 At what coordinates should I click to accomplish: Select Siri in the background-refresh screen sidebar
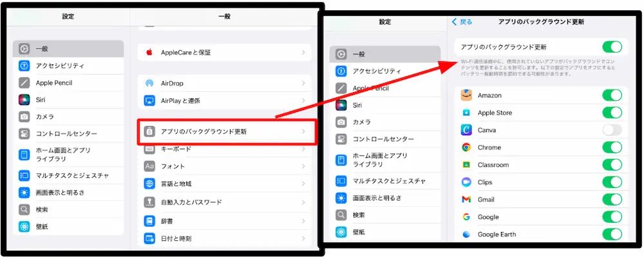click(385, 105)
